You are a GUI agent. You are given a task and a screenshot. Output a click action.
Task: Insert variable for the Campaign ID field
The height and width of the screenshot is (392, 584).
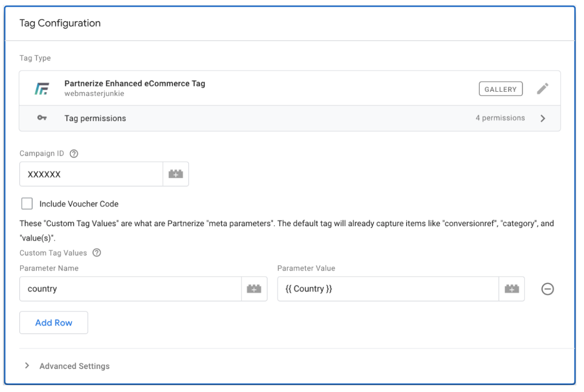point(176,174)
